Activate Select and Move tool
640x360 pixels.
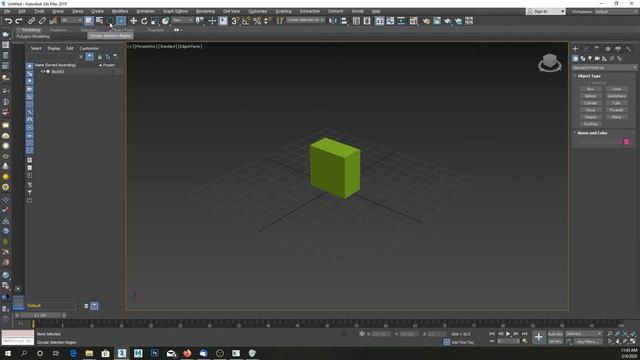pos(133,21)
